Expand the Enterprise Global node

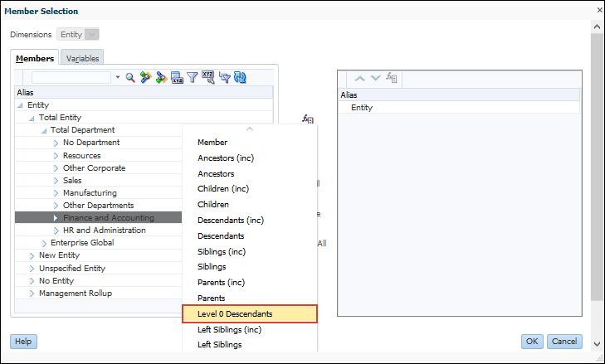[x=44, y=243]
